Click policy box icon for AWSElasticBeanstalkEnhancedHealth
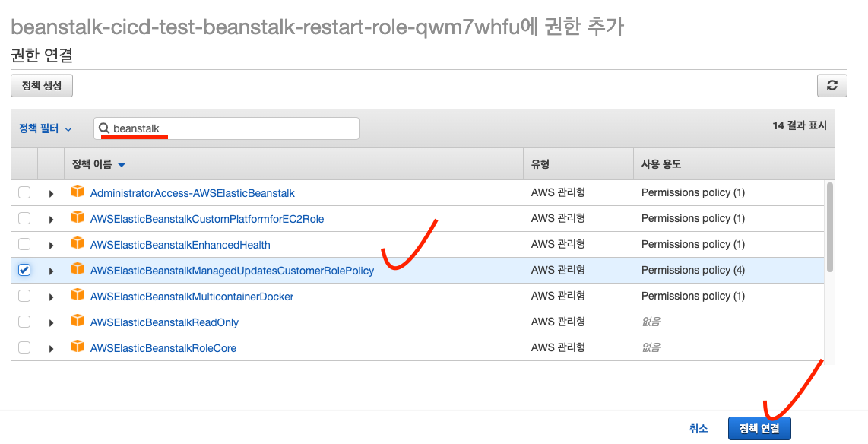The width and height of the screenshot is (868, 444). [78, 243]
